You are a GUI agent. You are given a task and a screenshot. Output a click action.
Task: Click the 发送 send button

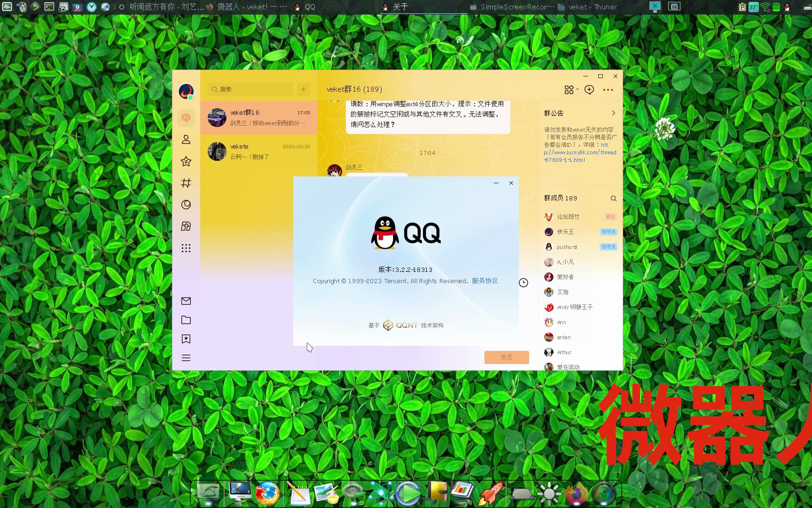[507, 357]
